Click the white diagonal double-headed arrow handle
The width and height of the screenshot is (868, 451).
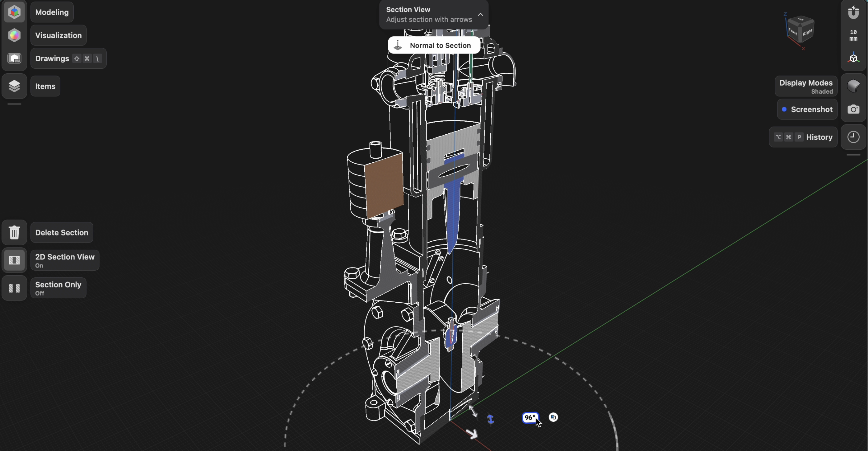pos(473,411)
